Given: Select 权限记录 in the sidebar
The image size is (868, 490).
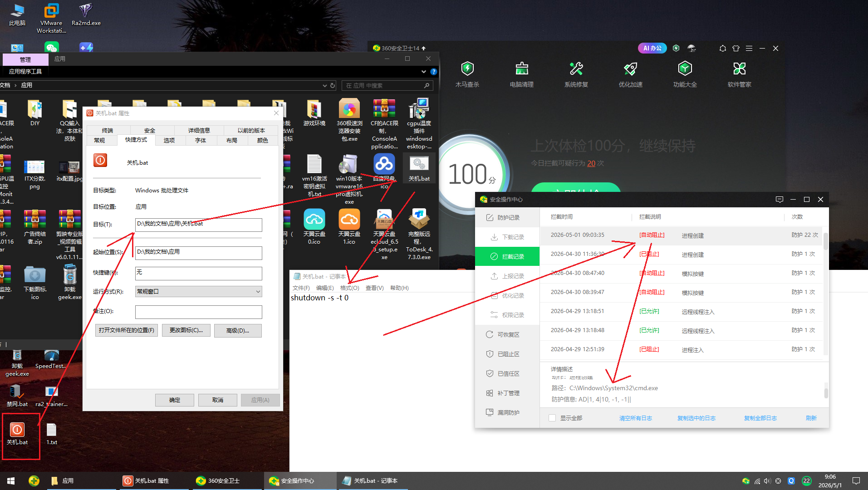Looking at the screenshot, I should coord(507,315).
